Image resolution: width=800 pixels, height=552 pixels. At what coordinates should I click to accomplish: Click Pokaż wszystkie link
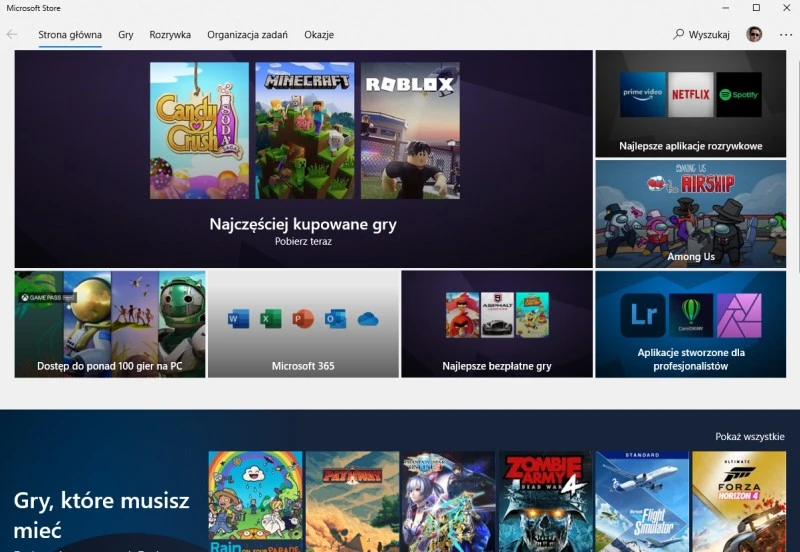pos(749,437)
